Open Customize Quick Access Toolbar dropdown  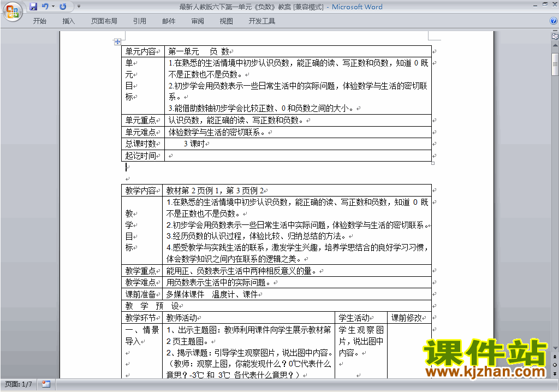pyautogui.click(x=79, y=7)
